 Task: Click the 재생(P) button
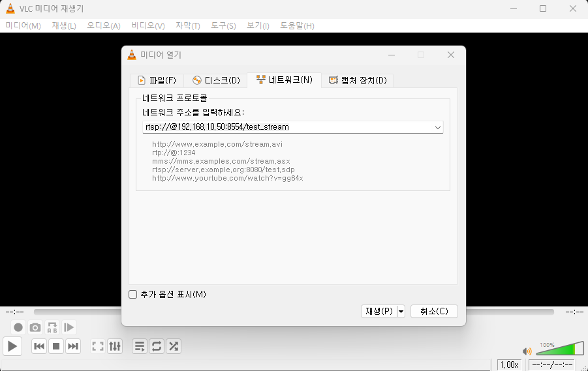[x=379, y=312]
